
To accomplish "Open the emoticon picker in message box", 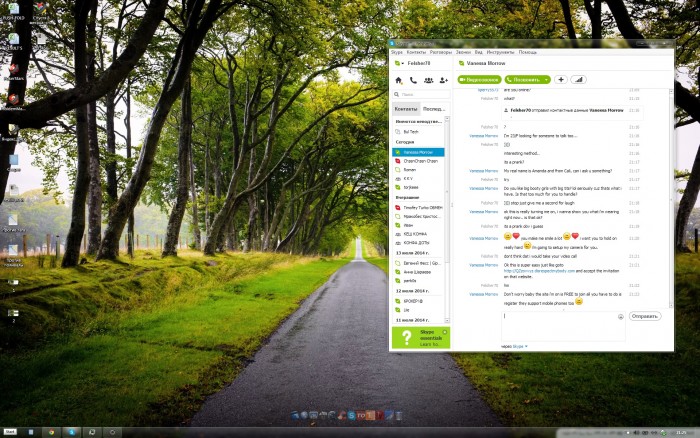I will click(621, 317).
